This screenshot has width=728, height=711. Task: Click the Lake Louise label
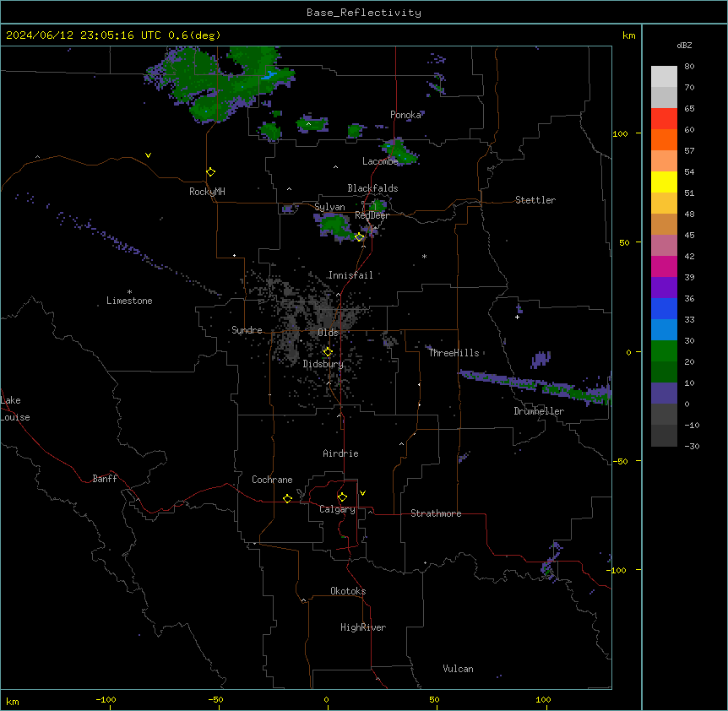[x=15, y=409]
